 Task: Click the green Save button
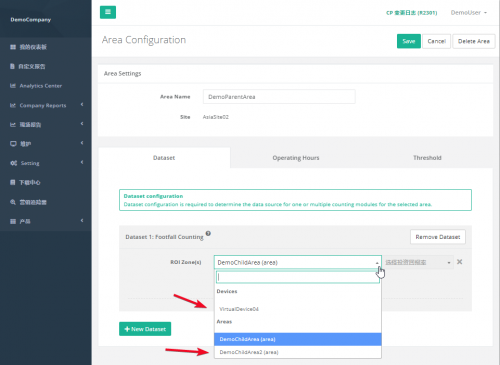(409, 41)
